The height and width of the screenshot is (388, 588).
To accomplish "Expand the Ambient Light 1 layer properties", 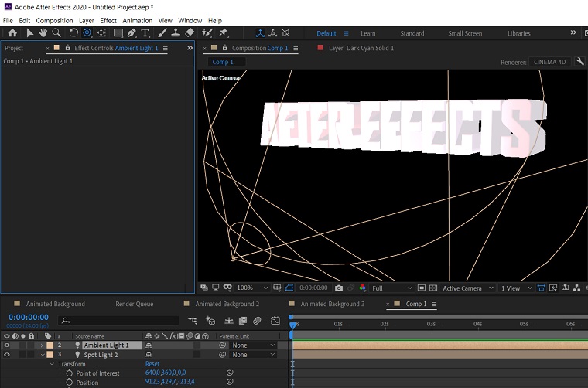I will [41, 345].
